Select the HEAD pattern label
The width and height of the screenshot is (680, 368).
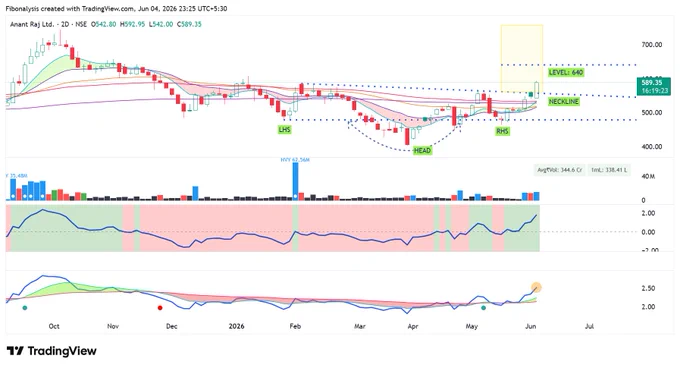tap(422, 150)
